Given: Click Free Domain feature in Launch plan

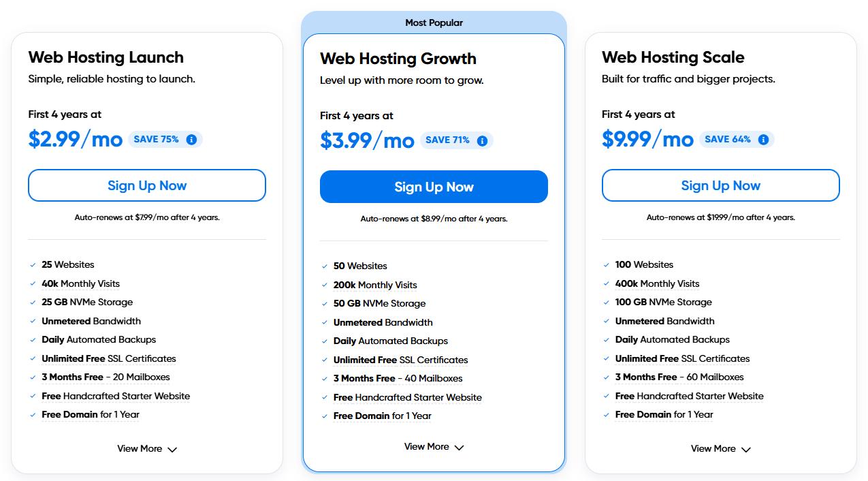Looking at the screenshot, I should [91, 414].
